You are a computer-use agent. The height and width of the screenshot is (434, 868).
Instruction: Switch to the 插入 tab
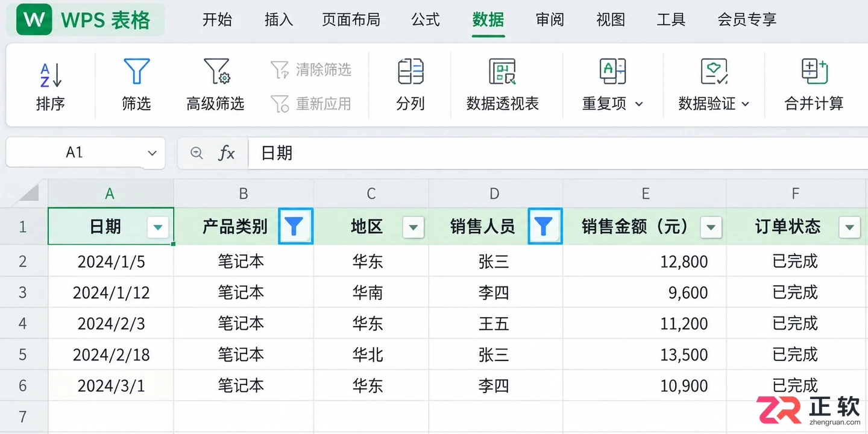(x=278, y=19)
